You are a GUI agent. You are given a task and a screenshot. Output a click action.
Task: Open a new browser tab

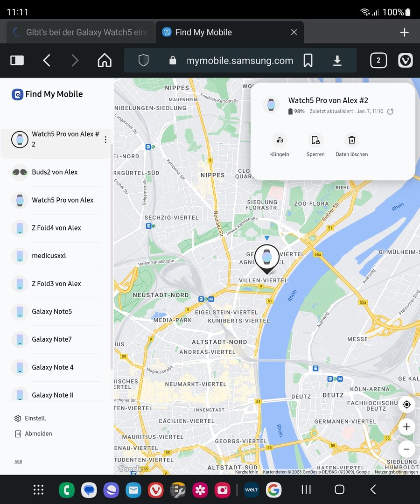coord(404,32)
